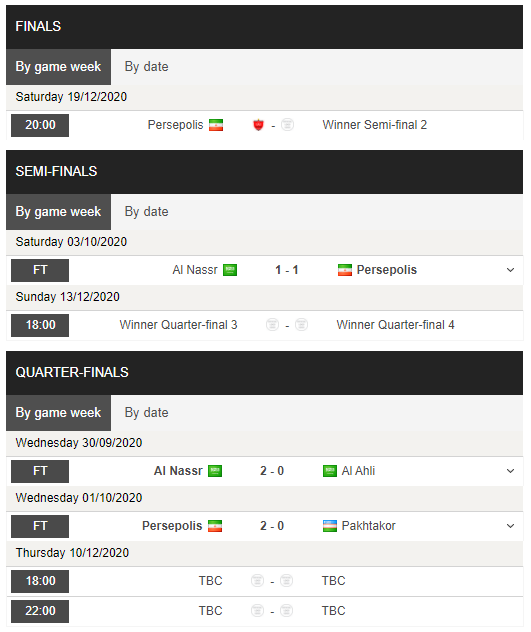531x632 pixels.
Task: Open the 1 - 1 semi-final score
Action: click(x=287, y=270)
